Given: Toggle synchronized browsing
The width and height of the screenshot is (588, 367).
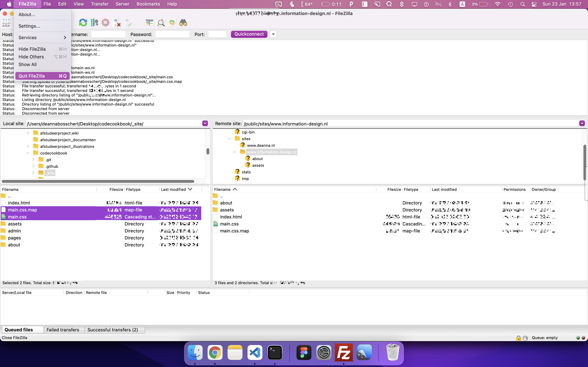Looking at the screenshot, I should pyautogui.click(x=172, y=22).
